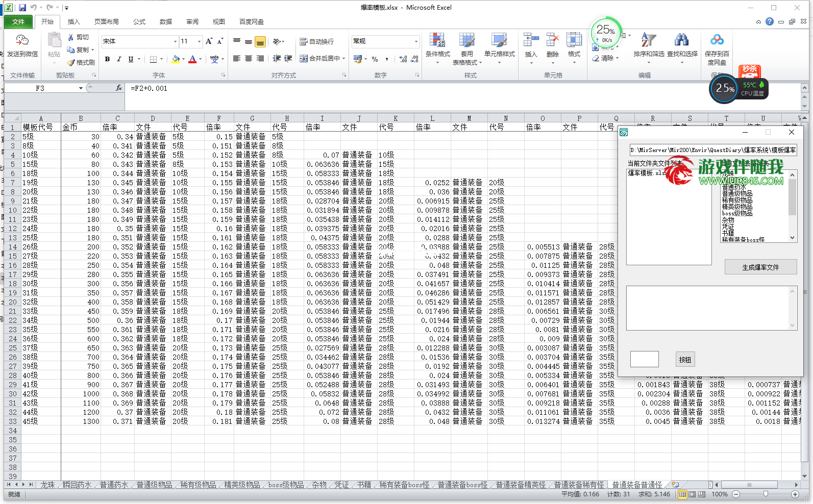This screenshot has height=504, width=813.
Task: Click the zoom in plus button
Action: [x=795, y=494]
